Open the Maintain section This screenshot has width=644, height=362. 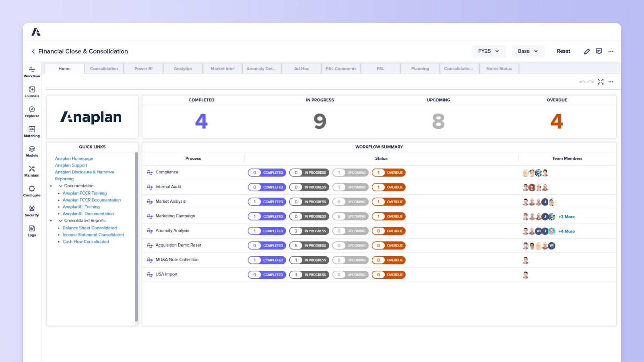coord(32,171)
